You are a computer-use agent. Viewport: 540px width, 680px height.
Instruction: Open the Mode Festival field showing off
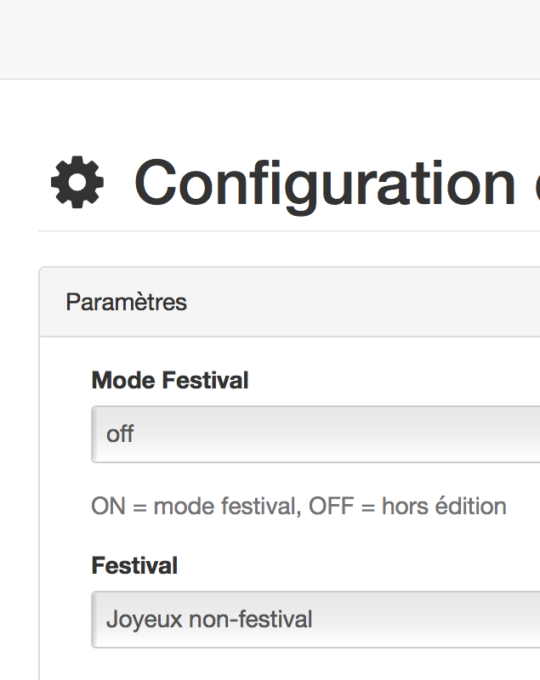tap(316, 434)
